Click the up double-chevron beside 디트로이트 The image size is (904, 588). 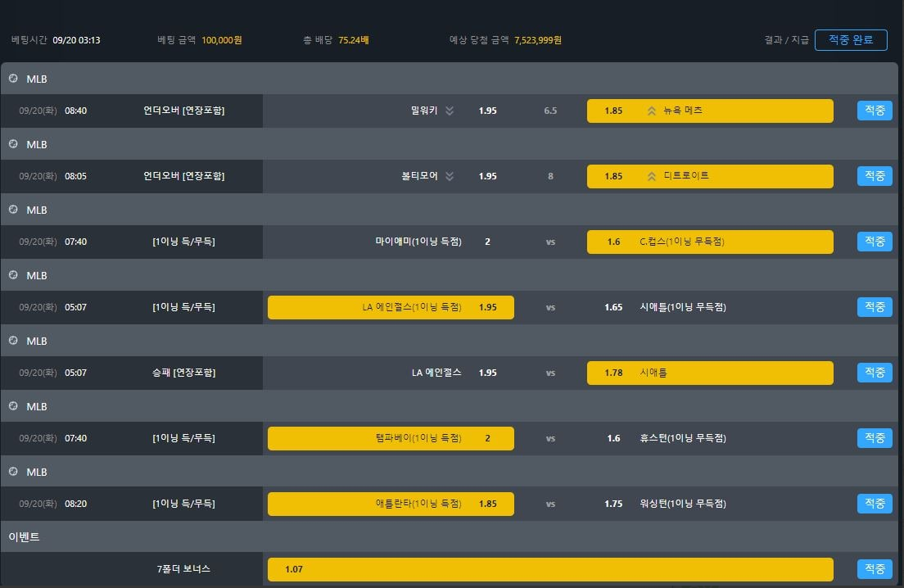point(652,176)
